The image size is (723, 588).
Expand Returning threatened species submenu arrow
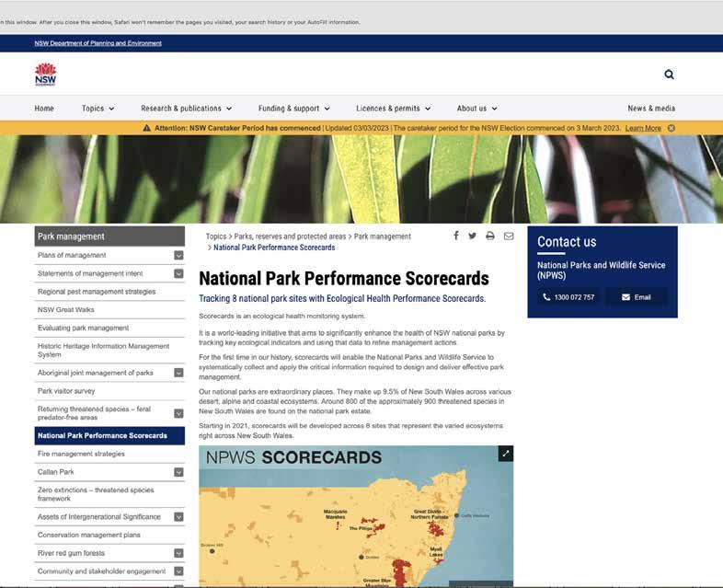[178, 413]
